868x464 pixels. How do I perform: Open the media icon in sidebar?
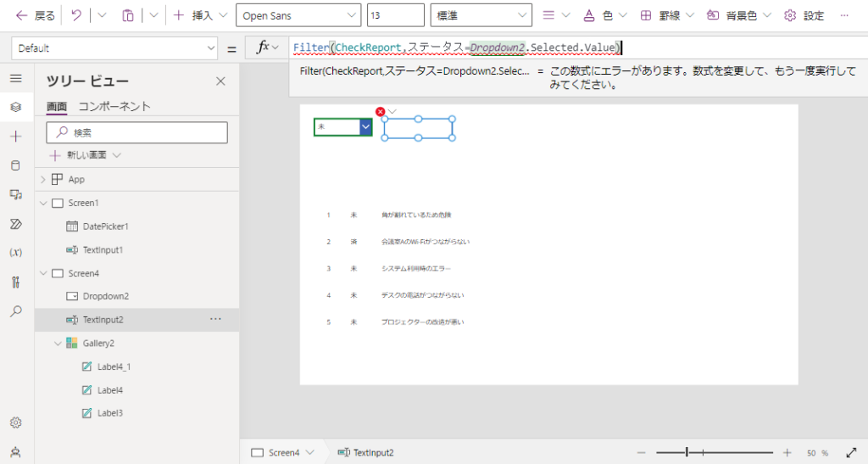pos(16,194)
